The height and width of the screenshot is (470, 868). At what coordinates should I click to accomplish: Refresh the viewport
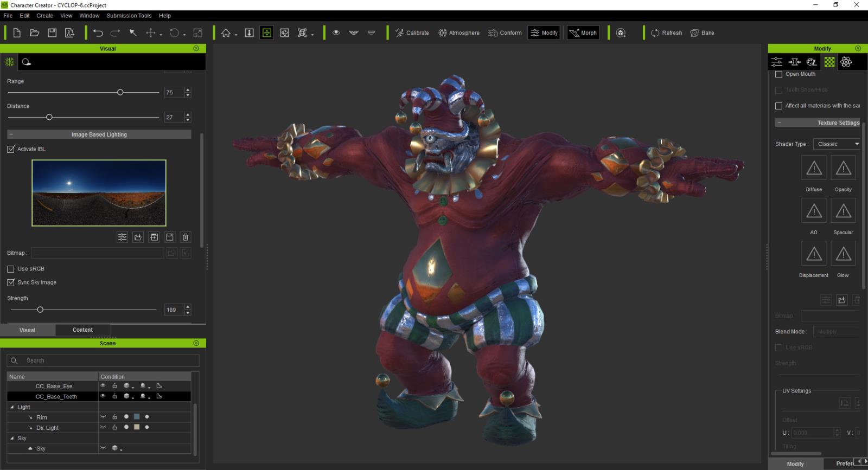click(x=666, y=33)
